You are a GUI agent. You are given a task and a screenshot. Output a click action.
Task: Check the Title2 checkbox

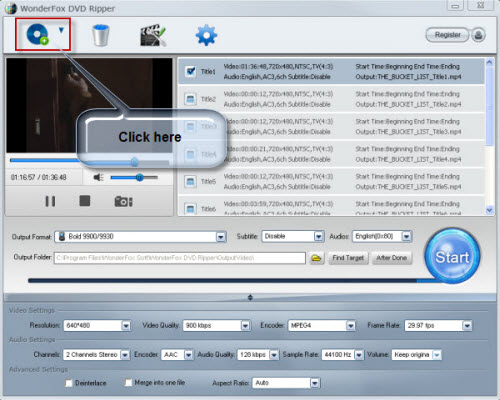(x=190, y=99)
